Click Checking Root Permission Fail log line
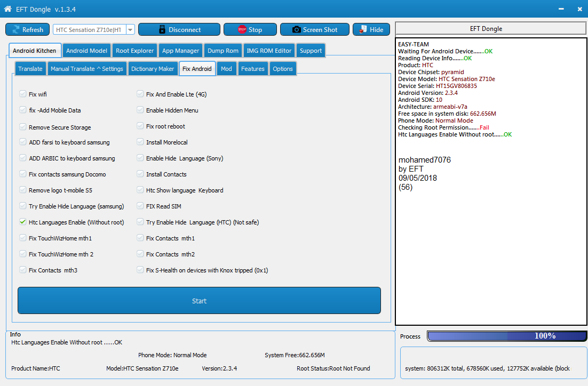 tap(443, 127)
